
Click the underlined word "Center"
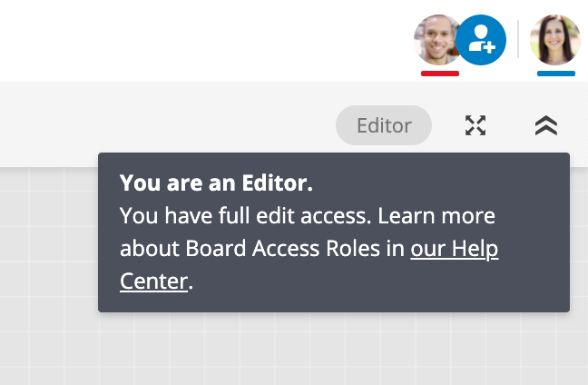[153, 281]
